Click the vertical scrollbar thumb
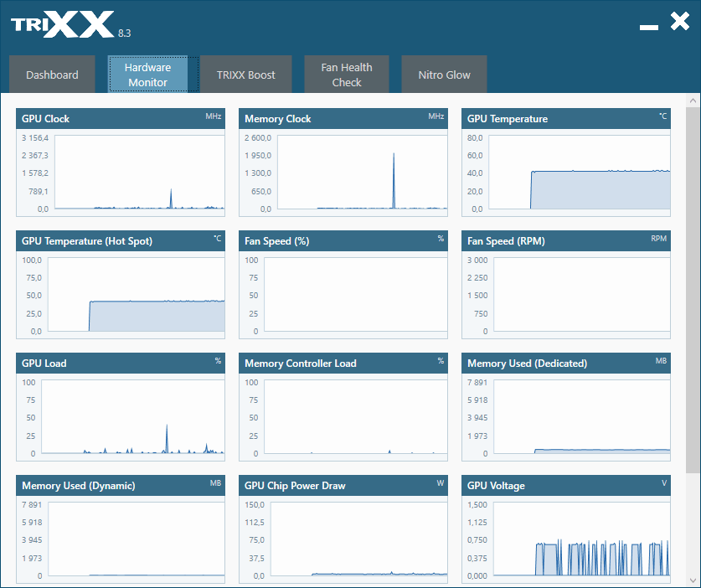The height and width of the screenshot is (588, 701). [693, 289]
